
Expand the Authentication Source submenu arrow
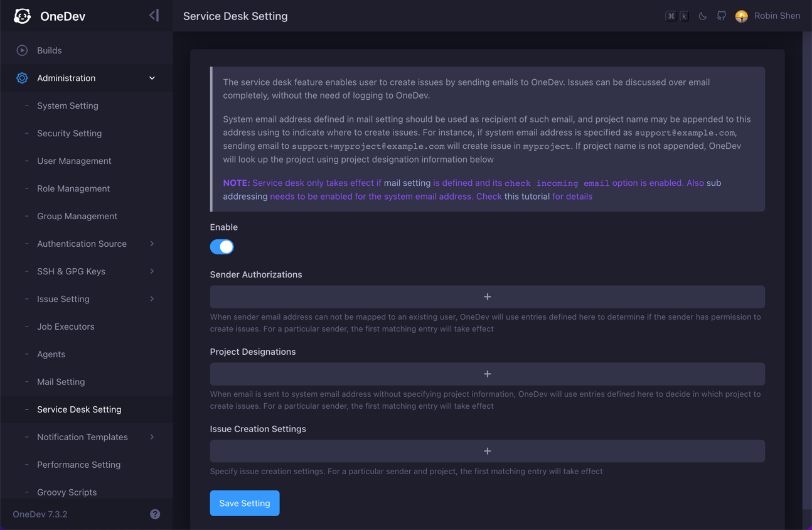(152, 244)
